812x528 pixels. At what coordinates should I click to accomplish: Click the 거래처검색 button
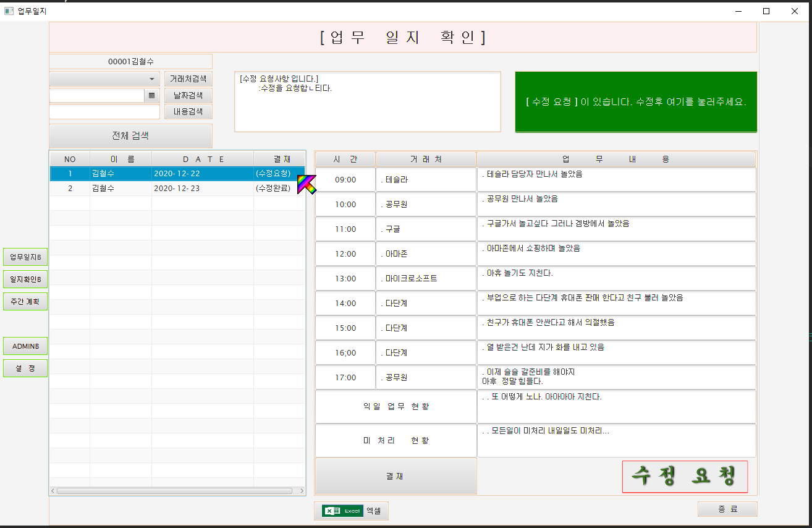(x=188, y=79)
